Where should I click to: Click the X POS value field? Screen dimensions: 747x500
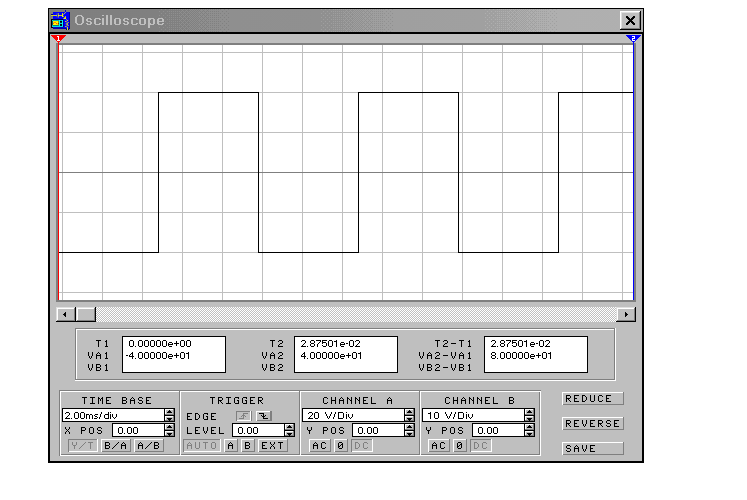pos(138,430)
